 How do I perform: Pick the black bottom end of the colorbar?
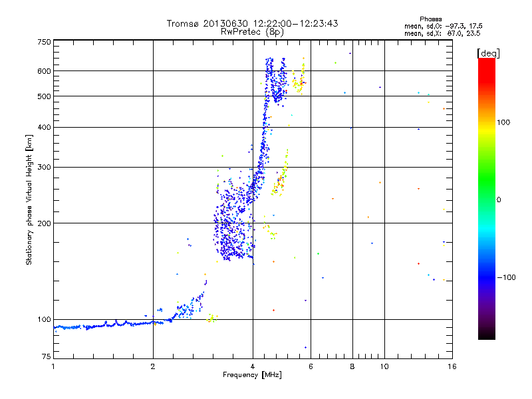coord(487,334)
